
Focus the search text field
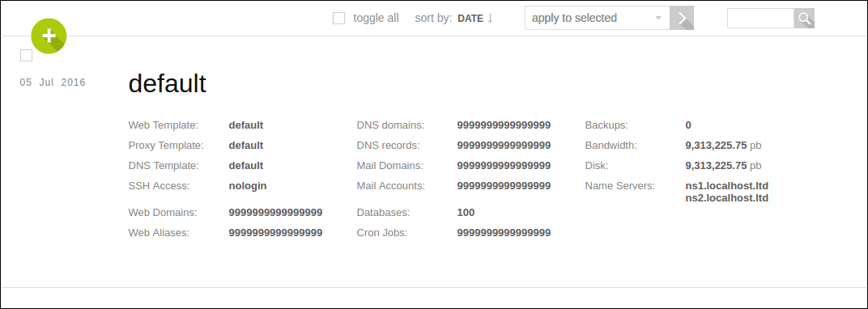click(760, 19)
